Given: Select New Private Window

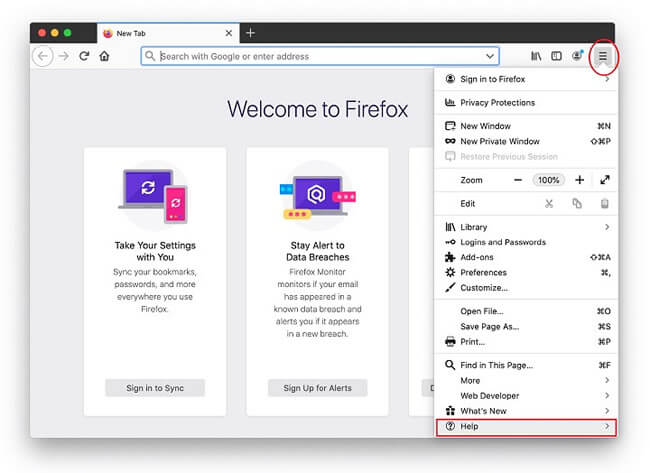Looking at the screenshot, I should click(526, 141).
